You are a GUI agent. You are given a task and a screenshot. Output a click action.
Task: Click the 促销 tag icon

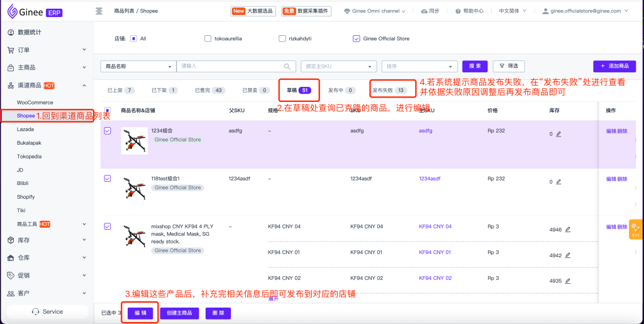tap(11, 276)
